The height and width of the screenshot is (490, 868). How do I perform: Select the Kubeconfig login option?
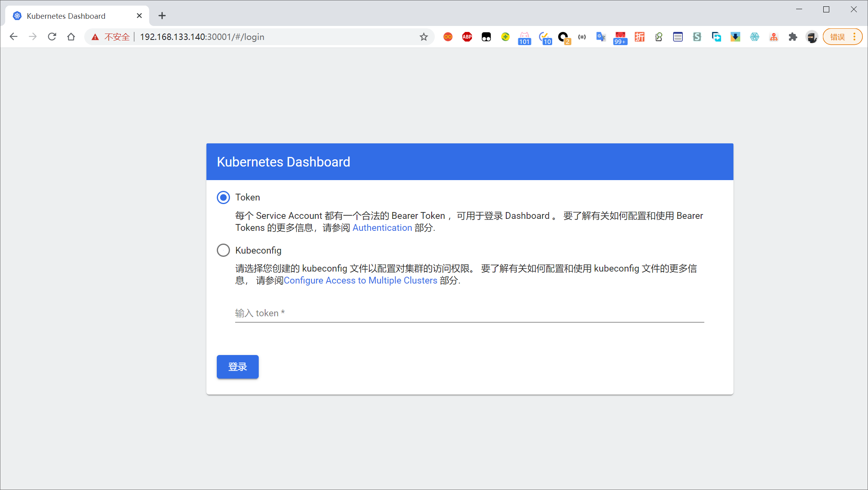click(x=223, y=250)
